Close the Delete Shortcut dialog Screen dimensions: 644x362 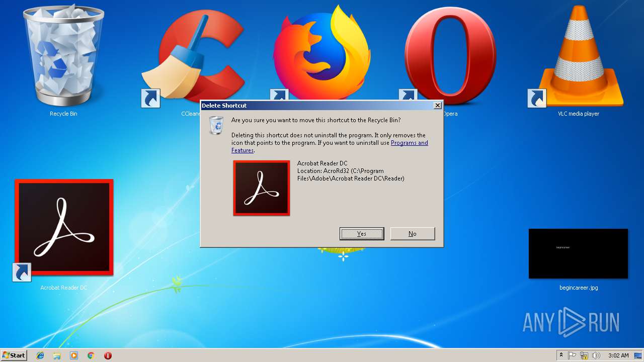(438, 106)
